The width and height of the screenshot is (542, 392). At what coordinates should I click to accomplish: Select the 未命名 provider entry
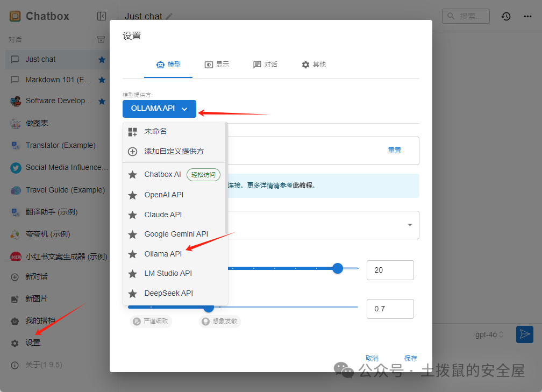[174, 132]
